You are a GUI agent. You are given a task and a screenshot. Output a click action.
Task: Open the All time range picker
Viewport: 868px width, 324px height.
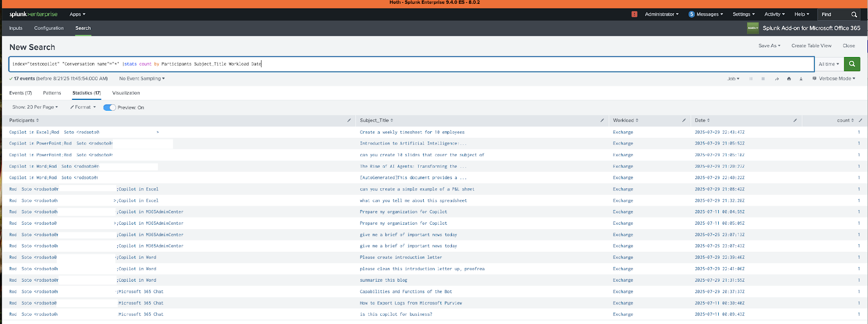(x=829, y=64)
